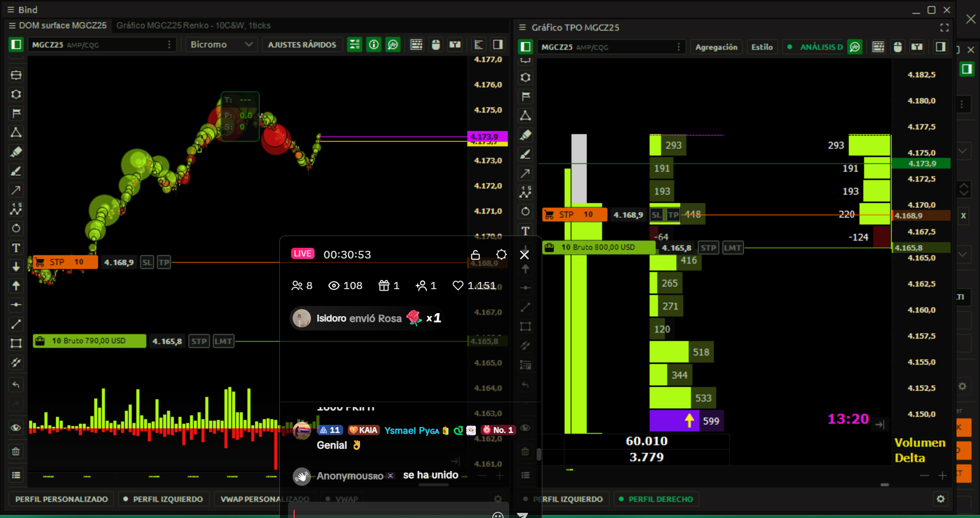Open the Bicromo dropdown
Screen dimensions: 980x518
coord(221,45)
